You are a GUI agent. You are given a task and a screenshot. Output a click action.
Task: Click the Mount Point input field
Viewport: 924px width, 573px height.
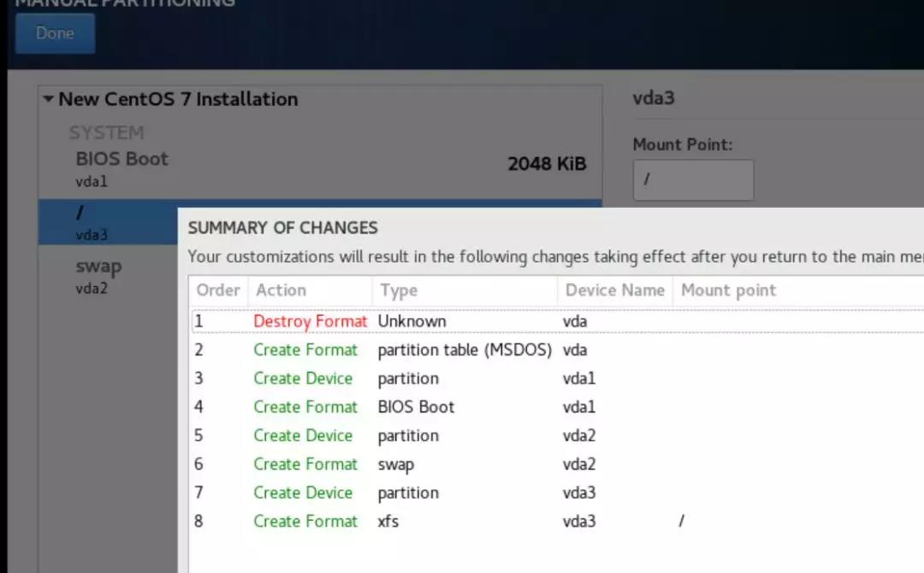pyautogui.click(x=693, y=180)
